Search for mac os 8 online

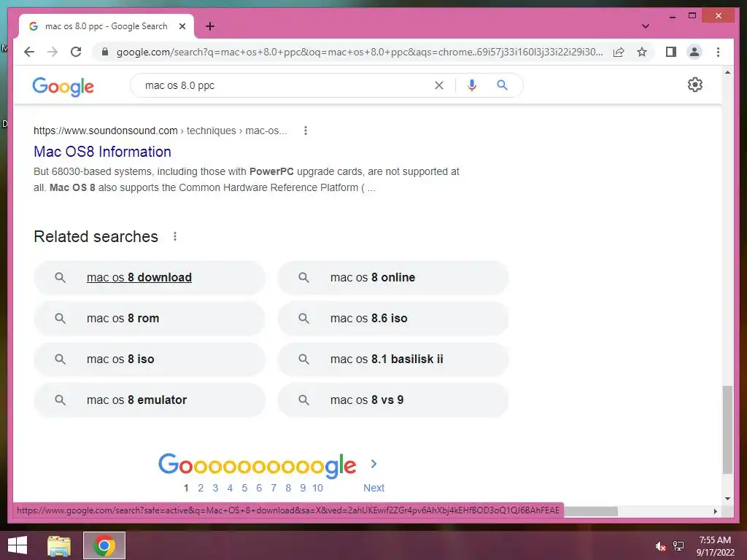pos(393,278)
